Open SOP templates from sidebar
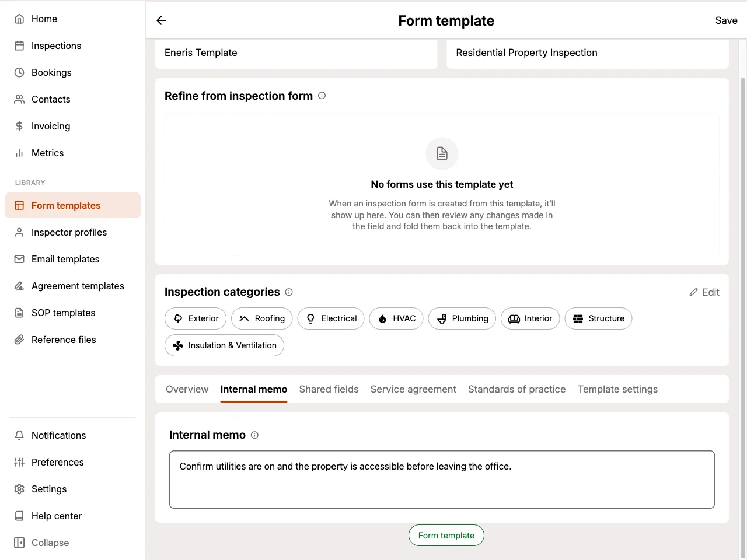 [x=72, y=313]
